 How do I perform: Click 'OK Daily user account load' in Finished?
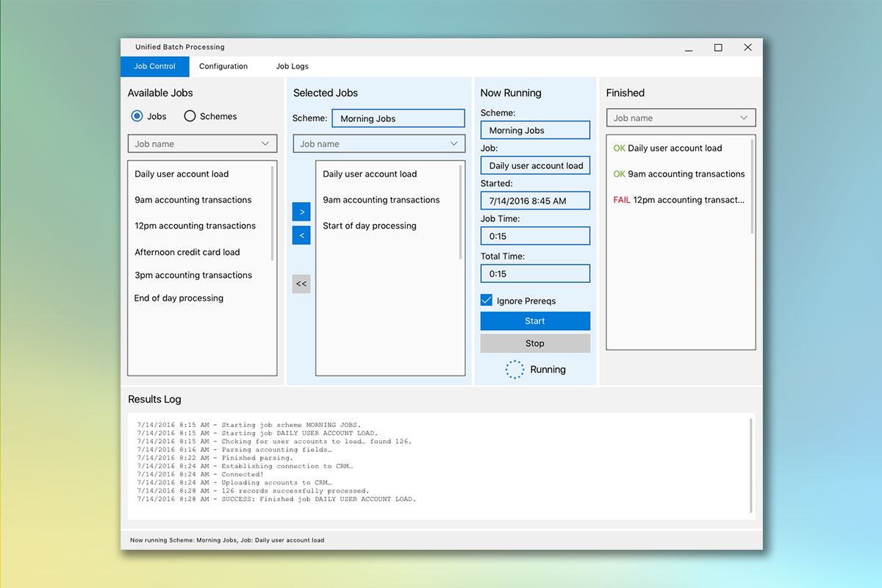click(x=667, y=148)
